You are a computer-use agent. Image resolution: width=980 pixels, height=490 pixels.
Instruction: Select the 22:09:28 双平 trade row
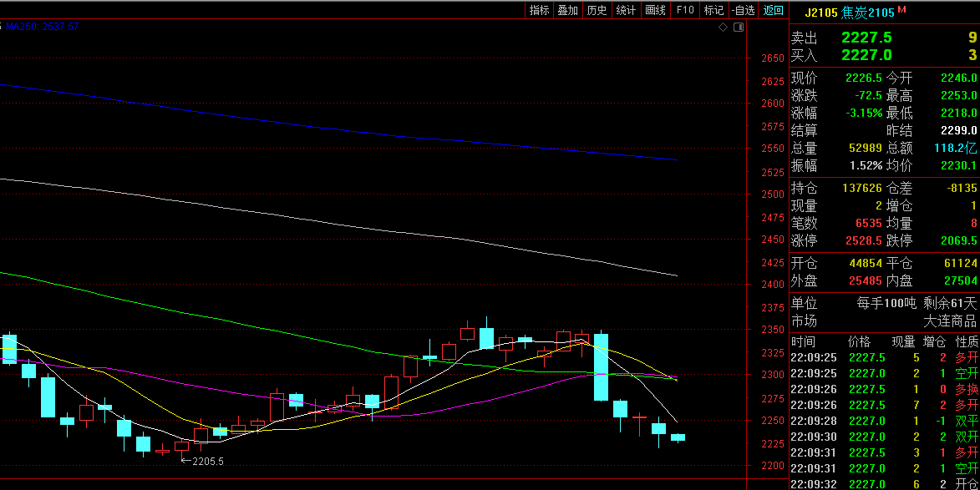click(885, 421)
